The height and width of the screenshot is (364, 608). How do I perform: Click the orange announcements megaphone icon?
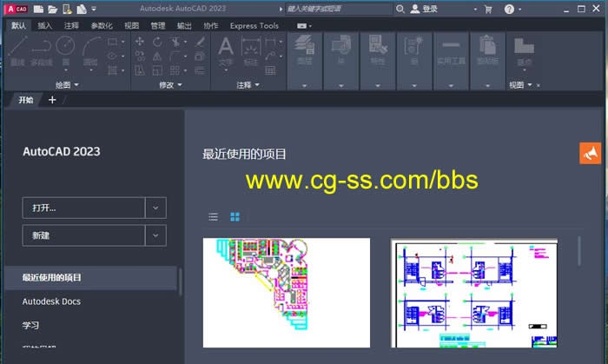591,153
